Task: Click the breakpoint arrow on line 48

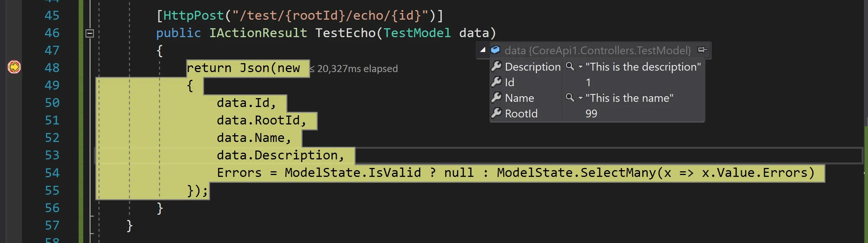Action: pyautogui.click(x=14, y=67)
